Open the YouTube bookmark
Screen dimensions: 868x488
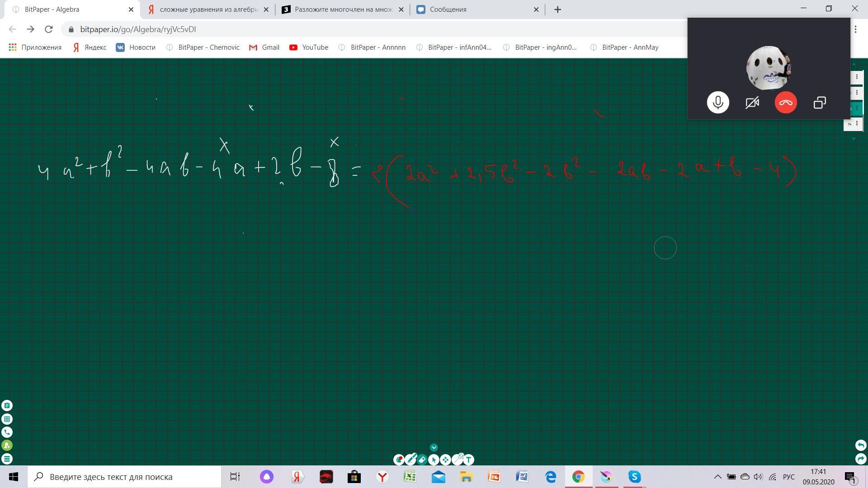pyautogui.click(x=309, y=47)
